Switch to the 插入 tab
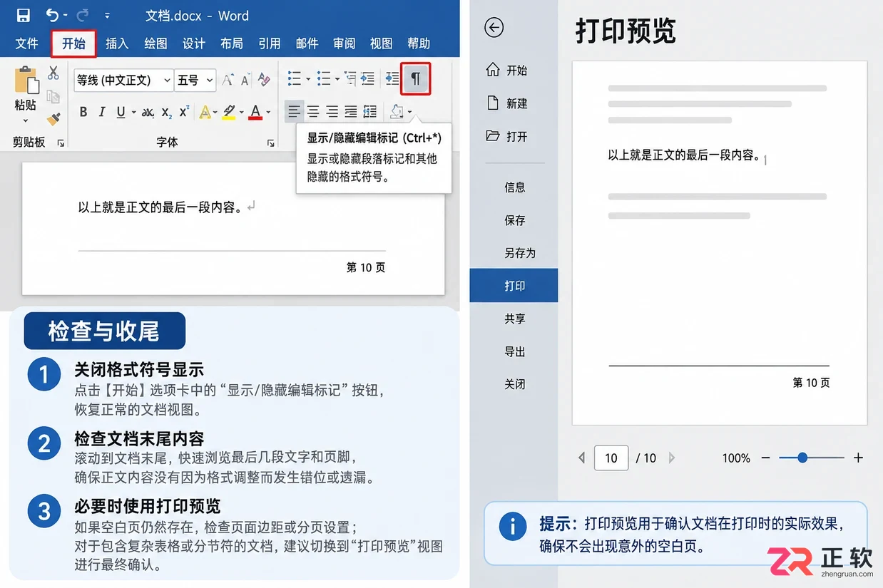The image size is (883, 588). 117,43
